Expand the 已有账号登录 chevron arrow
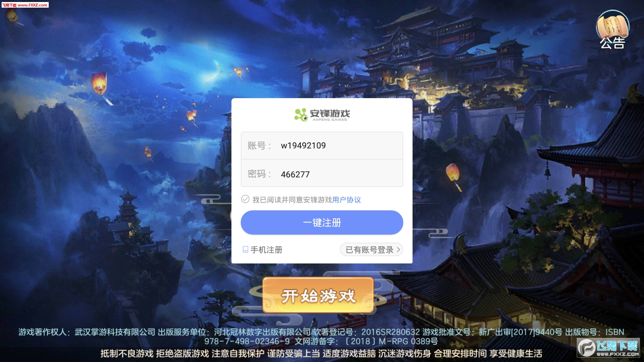The width and height of the screenshot is (644, 362). click(398, 250)
